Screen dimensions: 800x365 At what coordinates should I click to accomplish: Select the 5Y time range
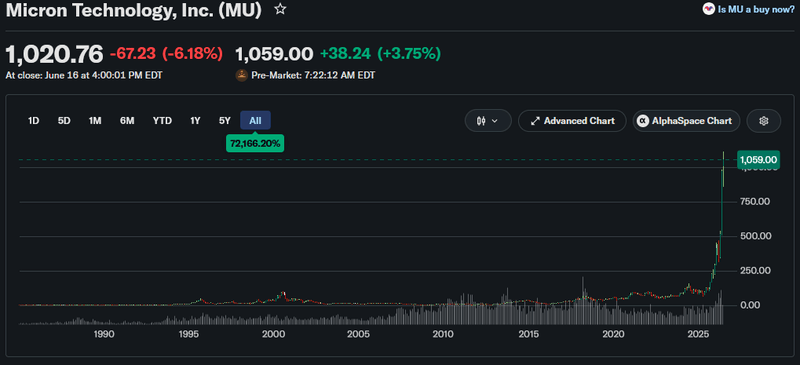(x=224, y=121)
